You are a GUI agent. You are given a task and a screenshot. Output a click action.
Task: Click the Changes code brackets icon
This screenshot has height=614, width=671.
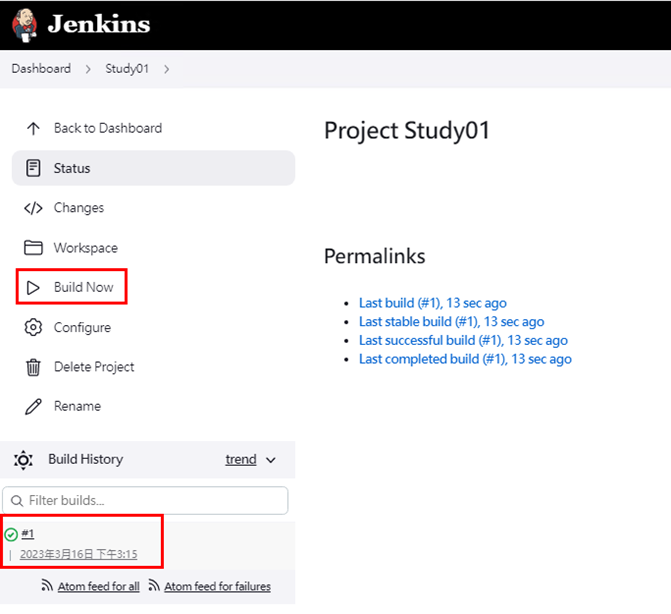pyautogui.click(x=33, y=208)
